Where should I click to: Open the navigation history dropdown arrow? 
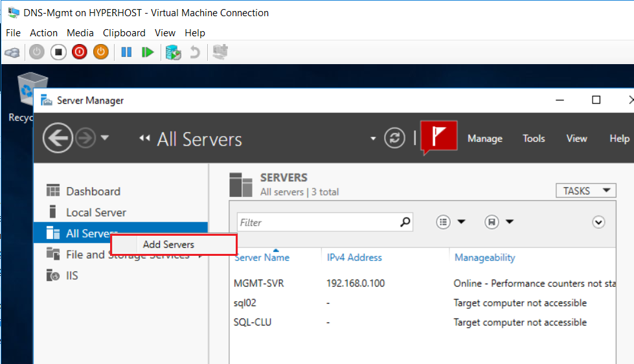(105, 138)
